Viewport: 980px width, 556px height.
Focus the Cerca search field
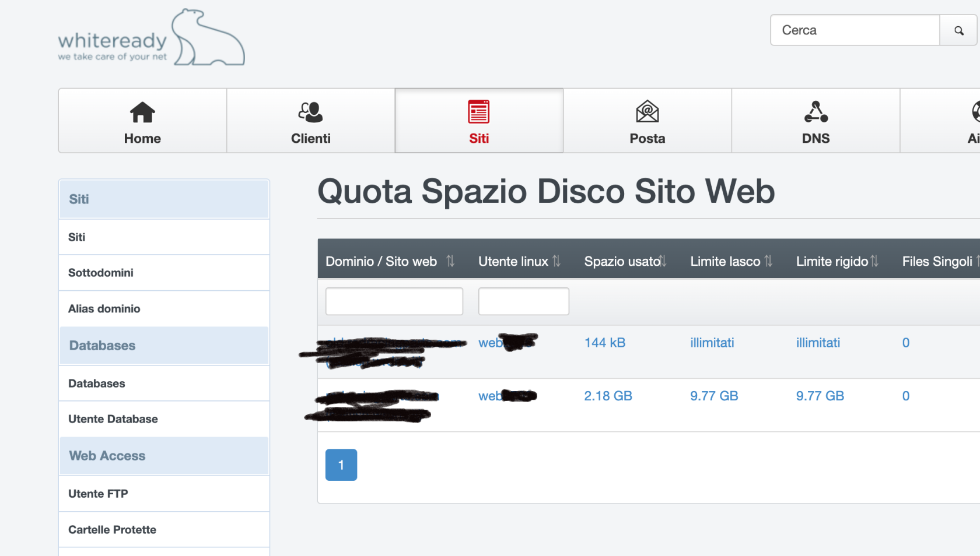[x=855, y=30]
